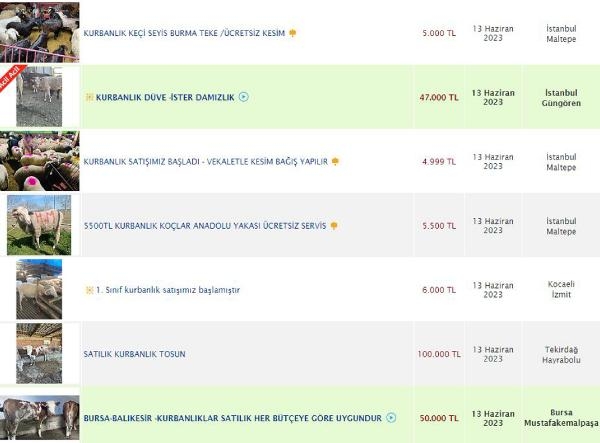600x443 pixels.
Task: Click the yellow badge icon after VEKALETLE KESİM listing
Action: pyautogui.click(x=336, y=161)
